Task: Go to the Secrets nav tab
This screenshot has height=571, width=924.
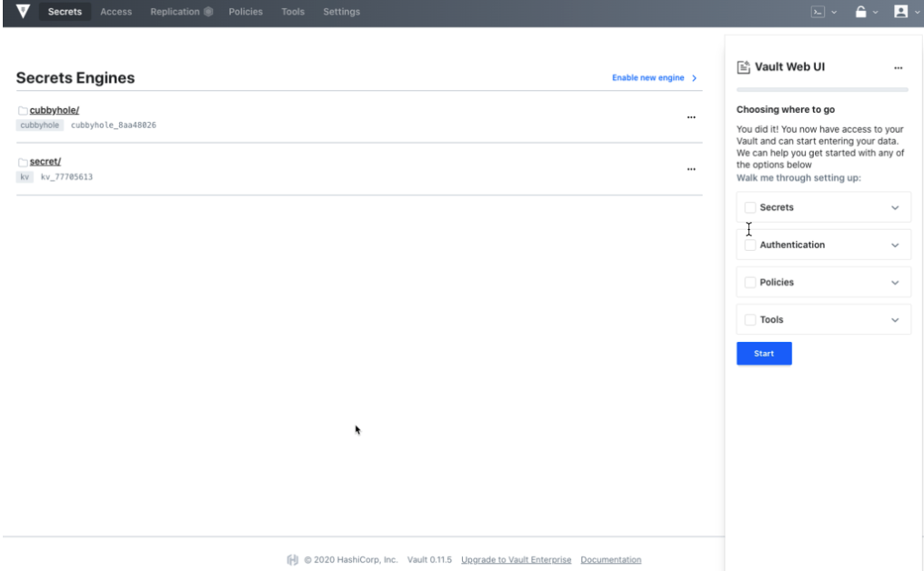Action: point(65,12)
